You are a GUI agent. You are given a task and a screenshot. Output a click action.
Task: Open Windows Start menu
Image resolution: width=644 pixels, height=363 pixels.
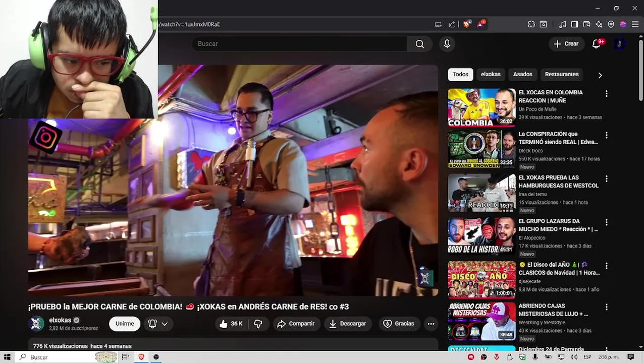(7, 357)
